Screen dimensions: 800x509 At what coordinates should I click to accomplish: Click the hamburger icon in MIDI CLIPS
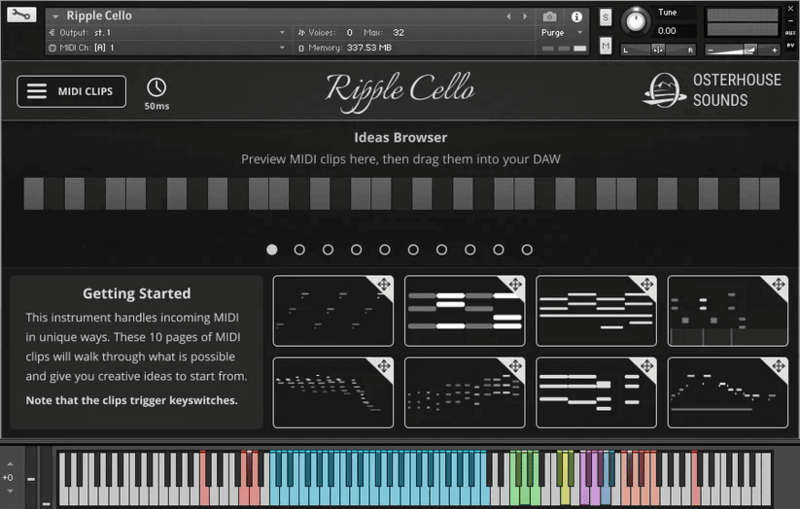point(37,91)
